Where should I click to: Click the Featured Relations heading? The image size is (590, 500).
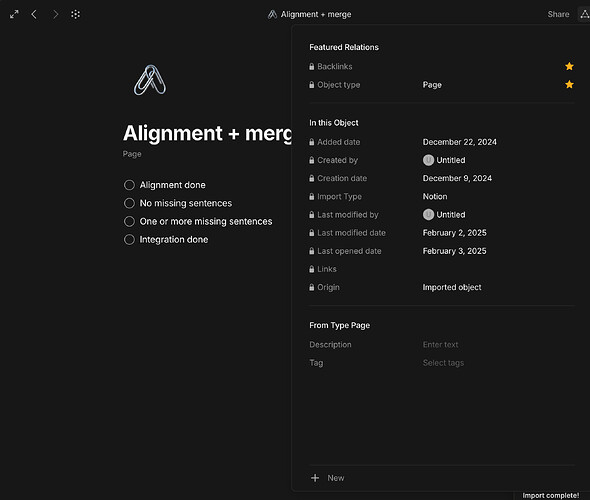point(344,47)
